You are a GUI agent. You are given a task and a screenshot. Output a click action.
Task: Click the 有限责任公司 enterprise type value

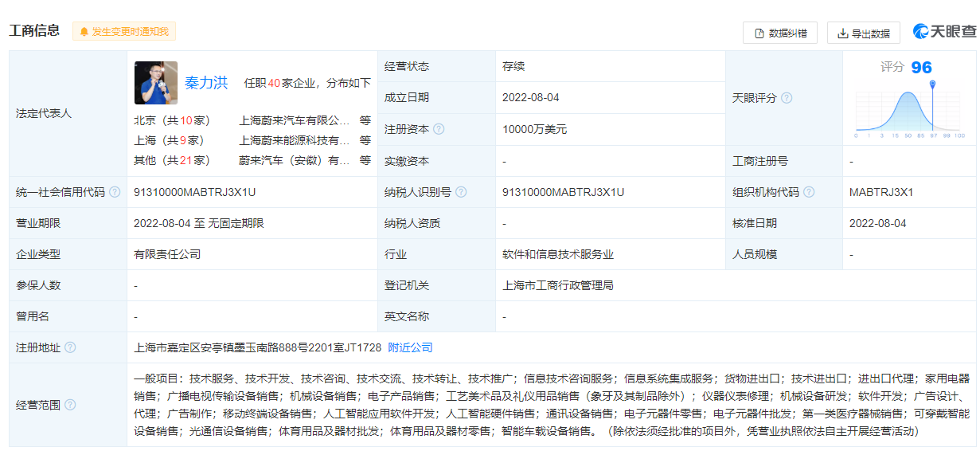[x=167, y=254]
